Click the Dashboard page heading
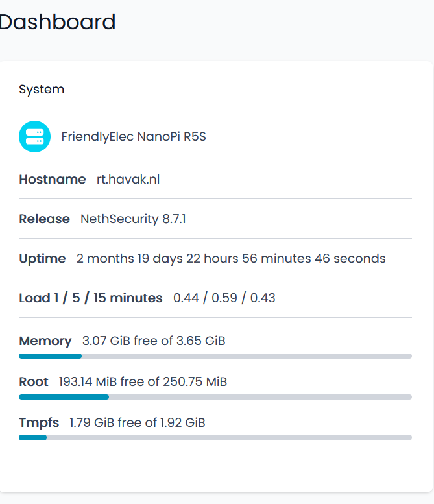434x504 pixels. pyautogui.click(x=58, y=22)
